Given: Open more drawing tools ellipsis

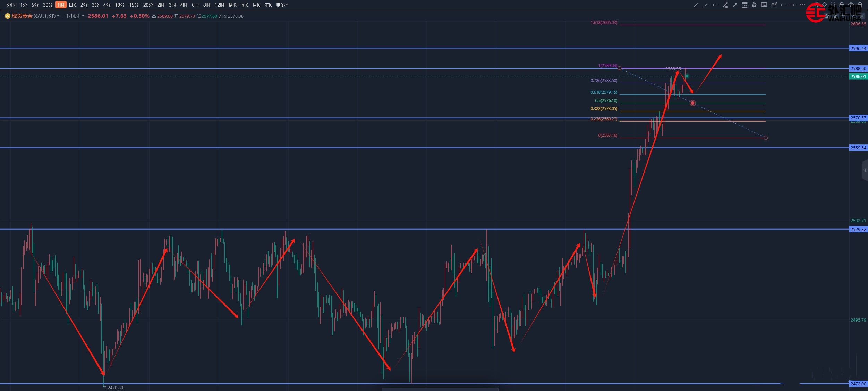Looking at the screenshot, I should [x=802, y=5].
